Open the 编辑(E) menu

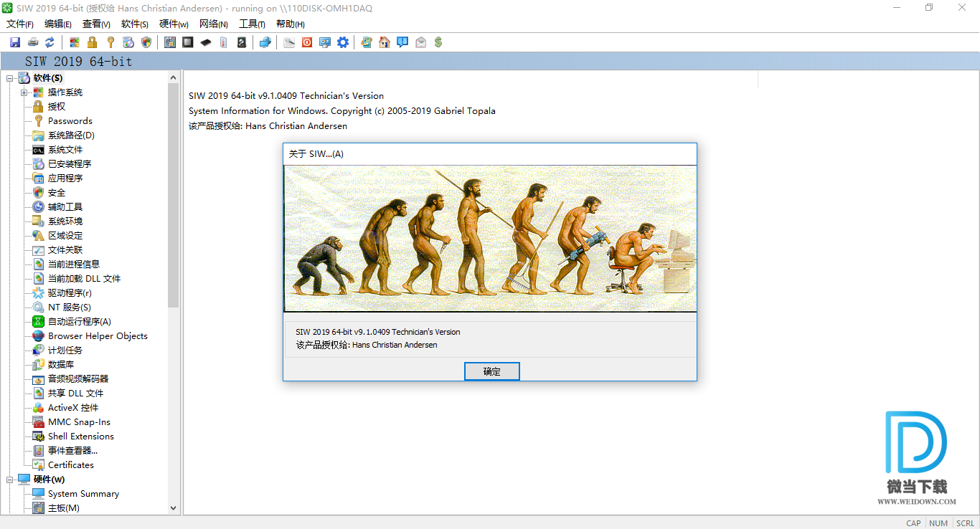pos(58,24)
